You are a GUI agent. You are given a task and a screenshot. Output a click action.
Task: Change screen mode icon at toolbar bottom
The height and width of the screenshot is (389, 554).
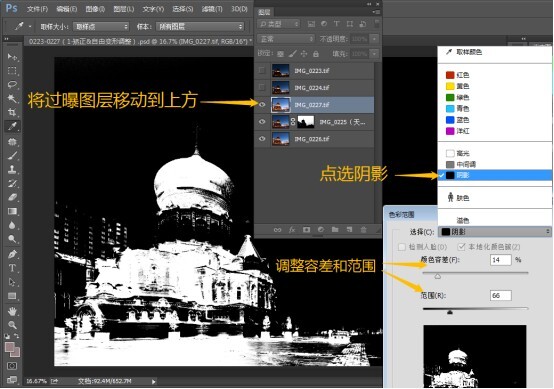pos(12,380)
